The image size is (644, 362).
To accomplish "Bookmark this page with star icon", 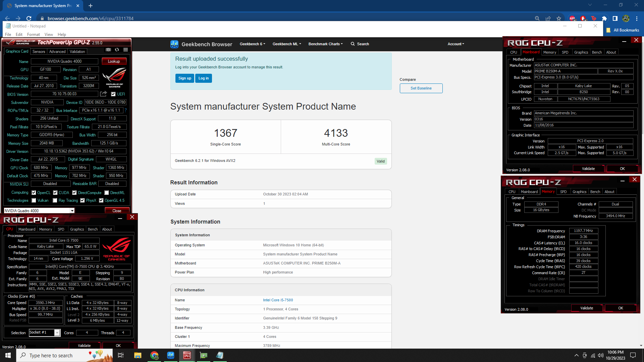I will [x=559, y=18].
